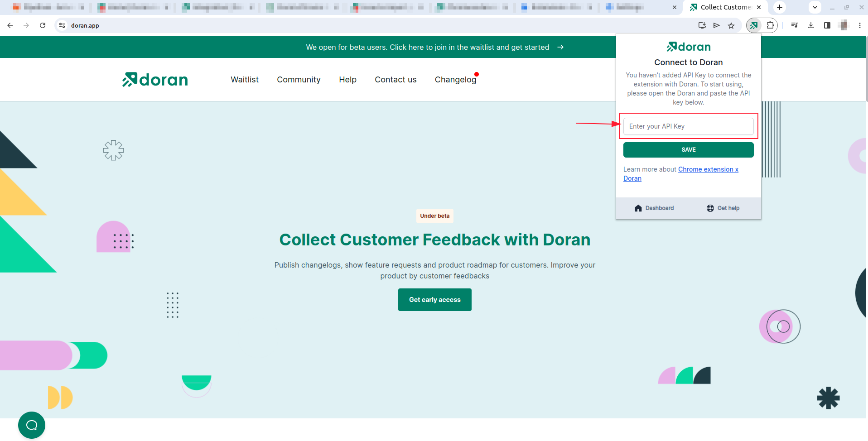868x441 pixels.
Task: Open the Chrome three-dot menu
Action: [860, 25]
